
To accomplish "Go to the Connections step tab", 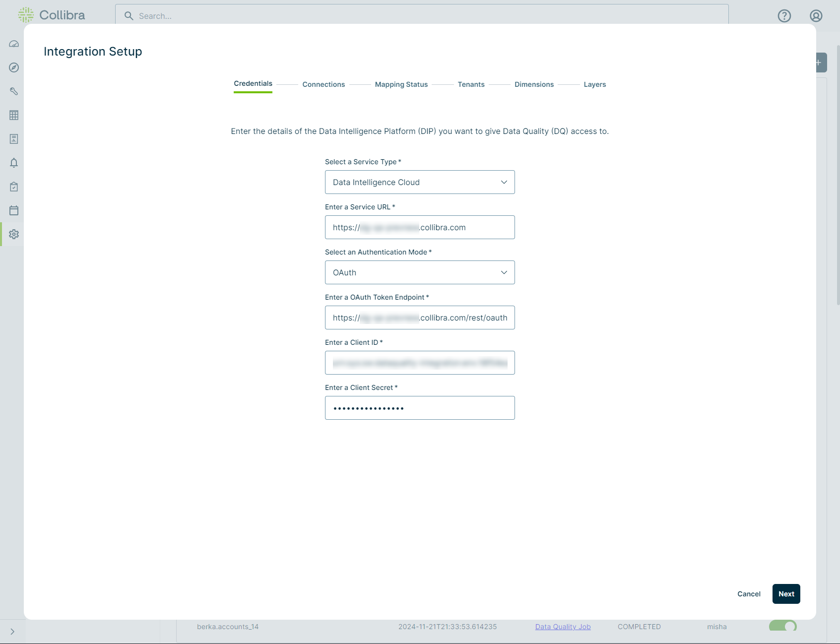I will [323, 84].
